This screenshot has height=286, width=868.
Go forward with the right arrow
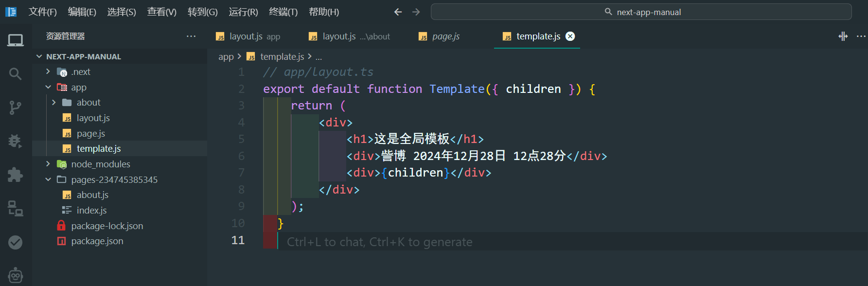point(416,12)
